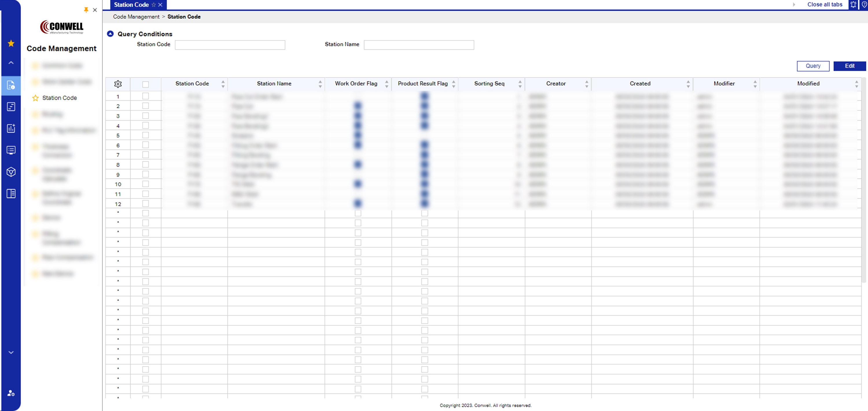Open the notification bell icon
Image resolution: width=868 pixels, height=411 pixels.
tap(853, 5)
